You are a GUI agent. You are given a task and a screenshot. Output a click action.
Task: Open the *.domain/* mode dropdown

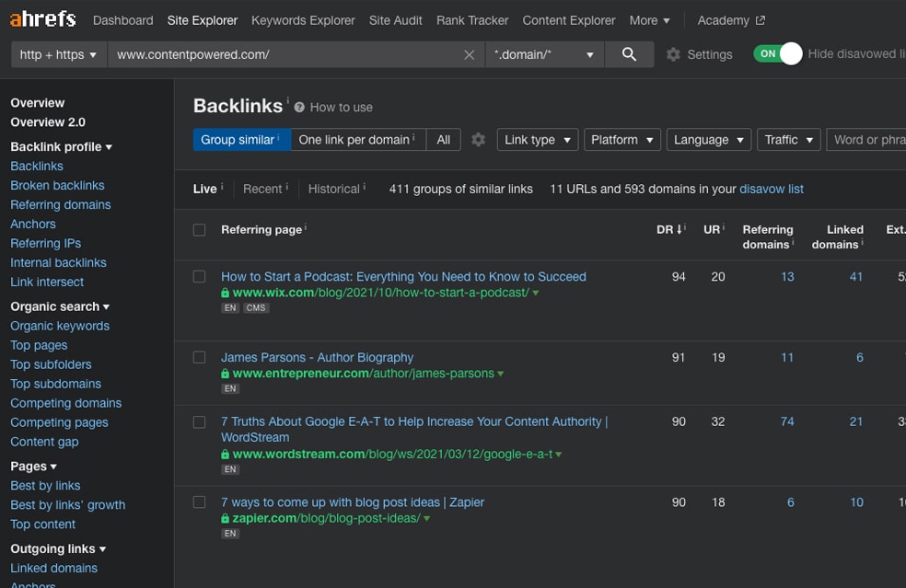click(x=544, y=55)
